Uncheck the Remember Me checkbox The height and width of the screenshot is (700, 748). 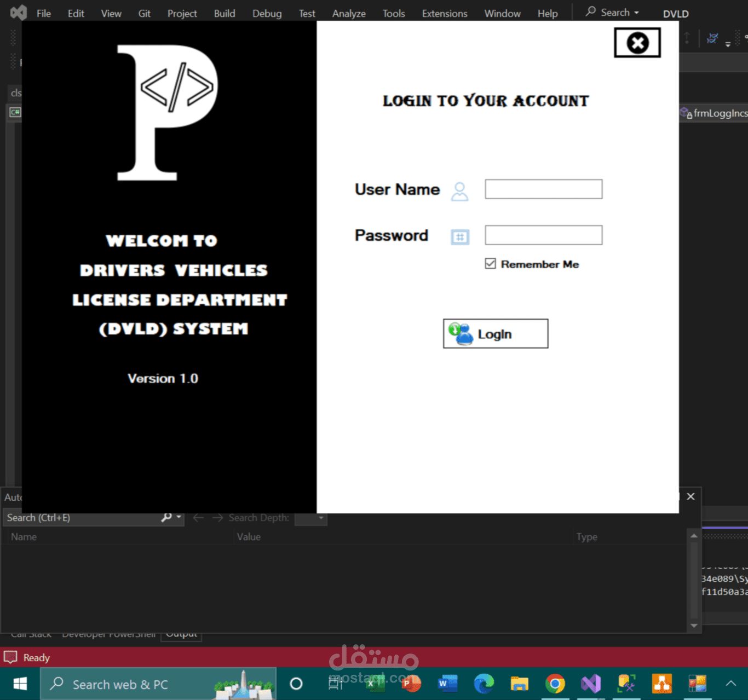[490, 264]
